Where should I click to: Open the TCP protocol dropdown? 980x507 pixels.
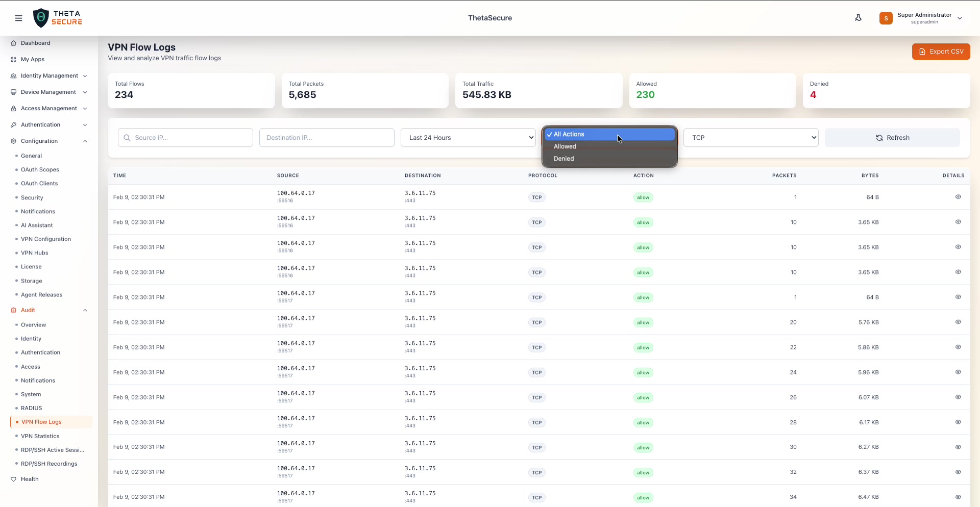tap(750, 138)
